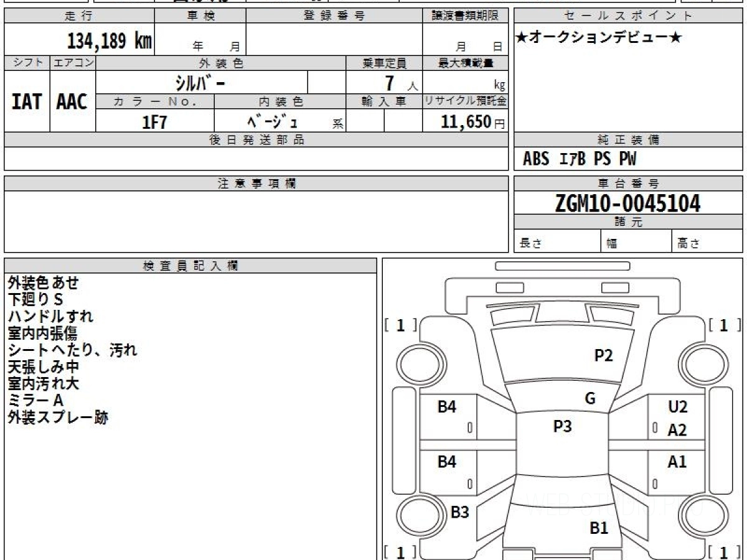
Task: Click the 諸元 header
Action: tap(629, 222)
